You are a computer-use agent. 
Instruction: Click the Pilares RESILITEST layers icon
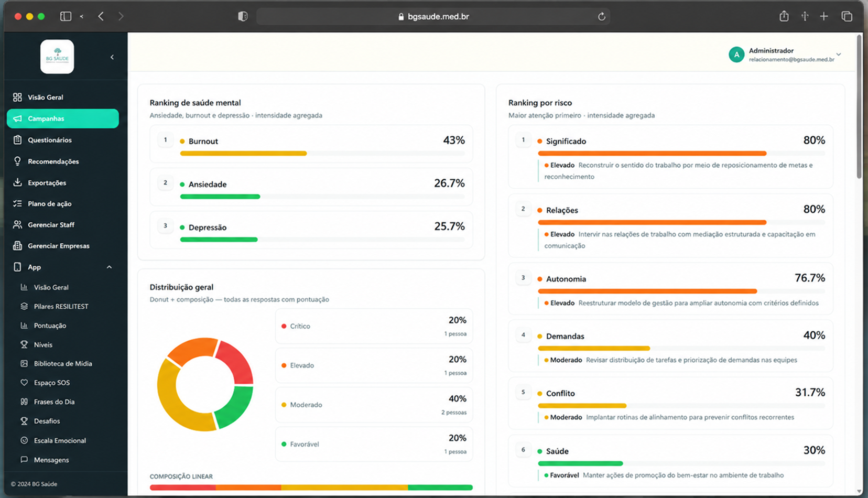tap(24, 306)
